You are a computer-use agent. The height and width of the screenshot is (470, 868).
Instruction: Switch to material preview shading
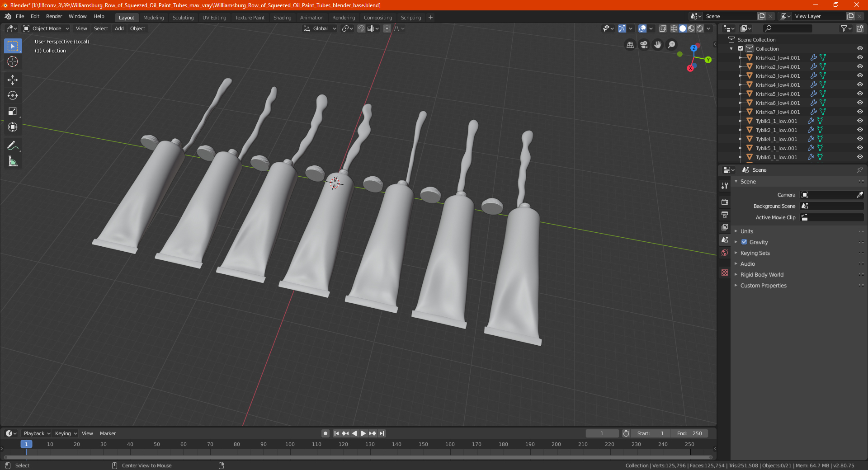691,28
